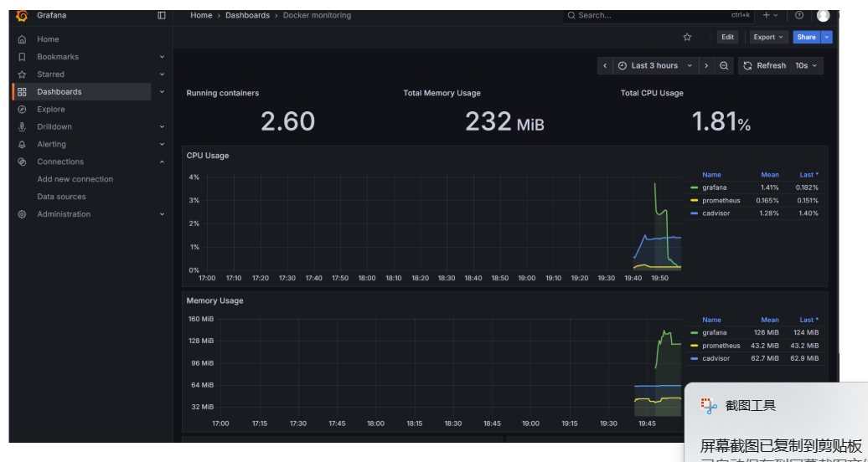868x462 pixels.
Task: Expand the Administration section chevron
Action: (x=163, y=214)
